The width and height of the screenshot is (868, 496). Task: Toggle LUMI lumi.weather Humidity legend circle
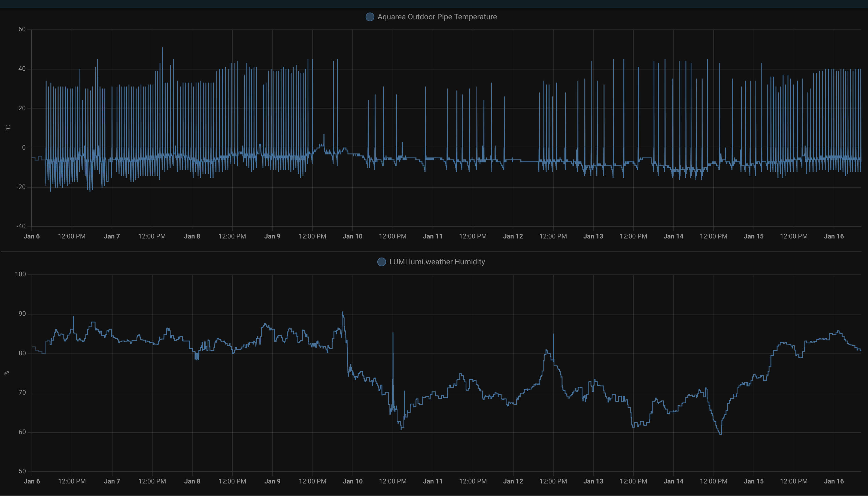(x=381, y=262)
